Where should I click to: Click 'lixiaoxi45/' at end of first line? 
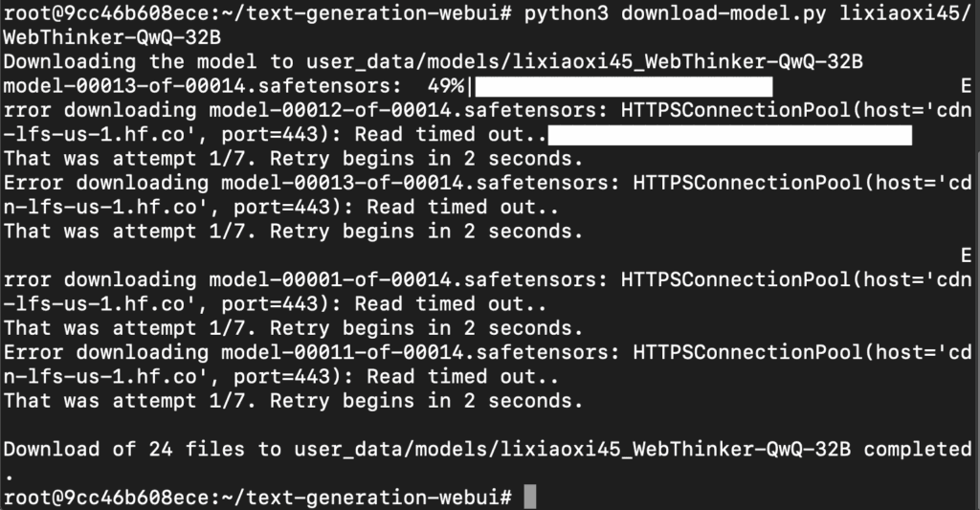[x=905, y=13]
